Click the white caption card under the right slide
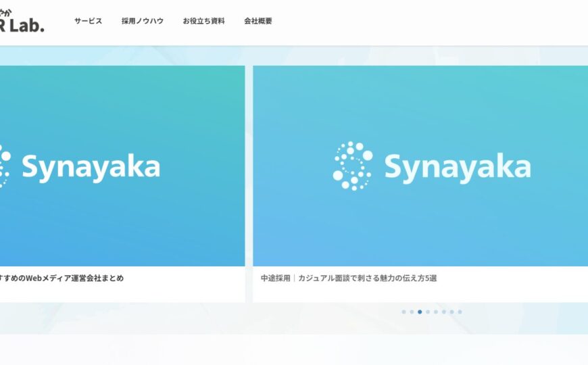 [420, 285]
